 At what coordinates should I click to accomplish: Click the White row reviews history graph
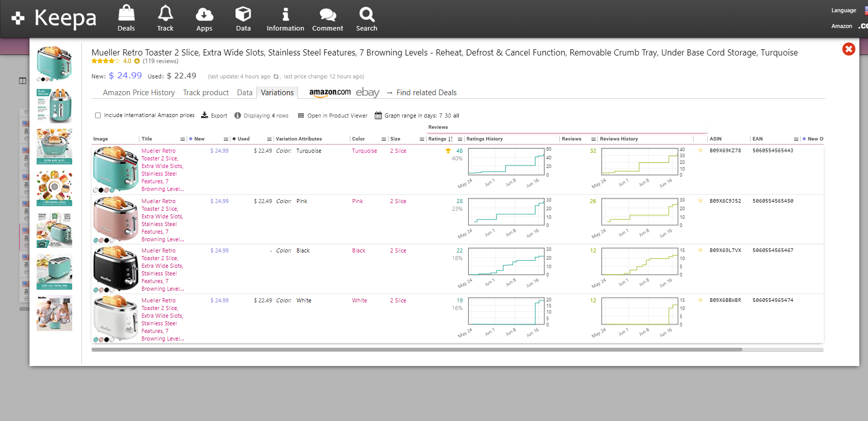[640, 312]
